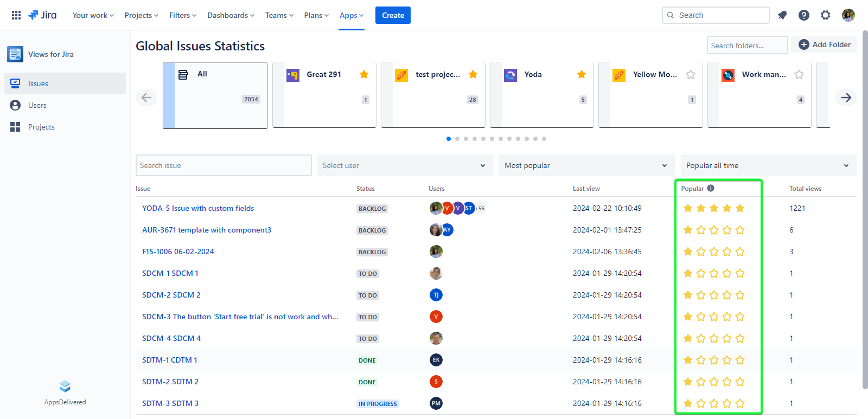868x419 pixels.
Task: Unstar the Great 291 folder
Action: (364, 74)
